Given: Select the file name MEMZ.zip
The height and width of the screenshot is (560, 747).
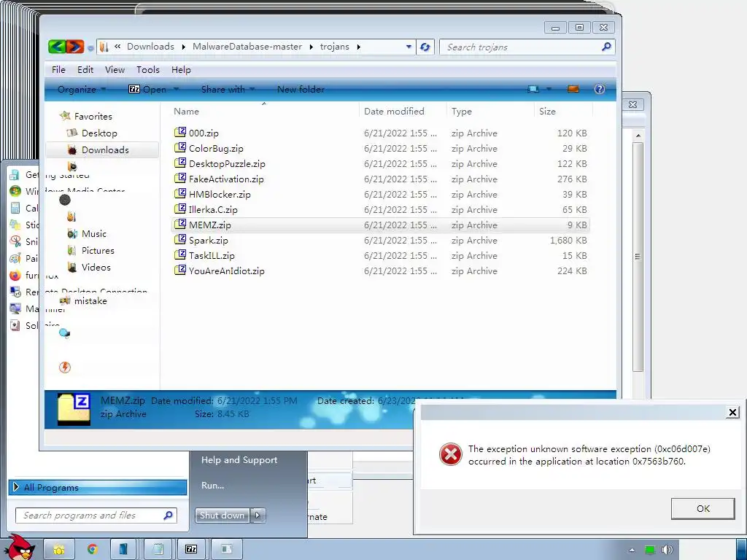Looking at the screenshot, I should (209, 225).
